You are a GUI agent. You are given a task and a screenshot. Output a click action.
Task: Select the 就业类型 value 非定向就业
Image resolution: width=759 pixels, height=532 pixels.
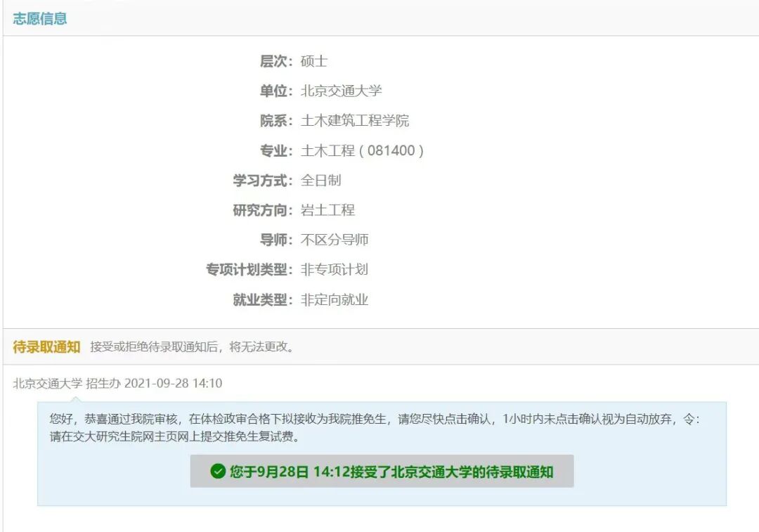click(335, 299)
